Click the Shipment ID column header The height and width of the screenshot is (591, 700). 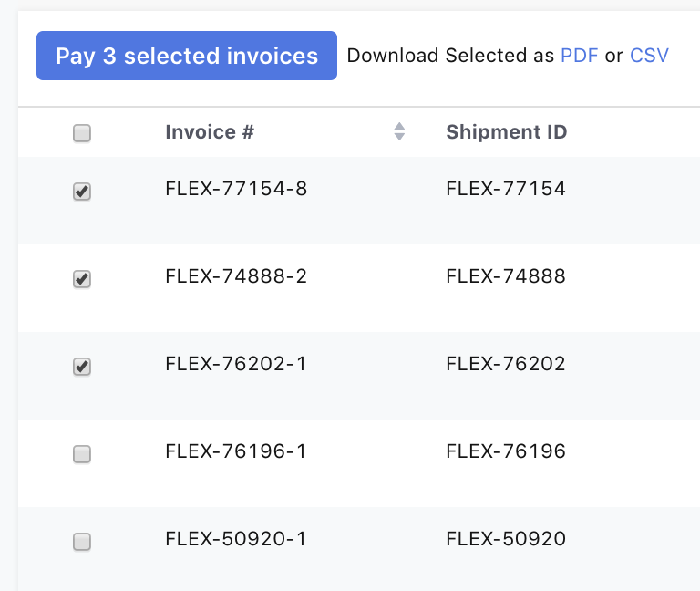coord(506,132)
